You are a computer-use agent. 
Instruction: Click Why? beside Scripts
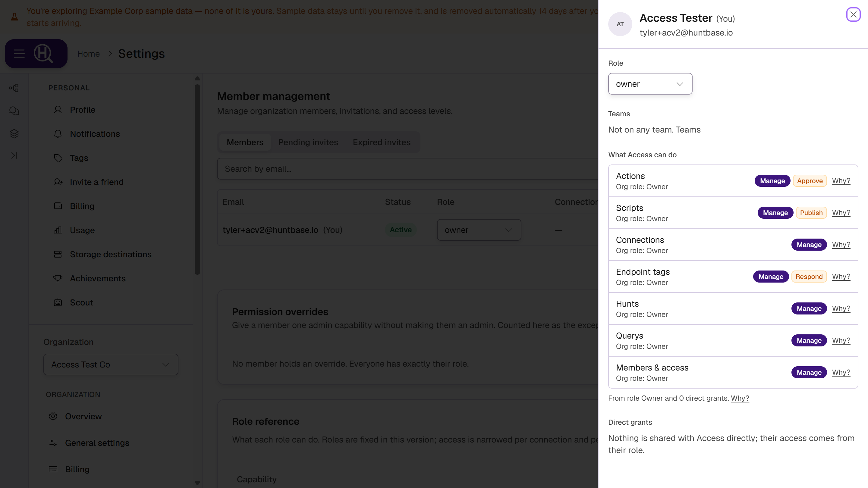click(x=841, y=213)
